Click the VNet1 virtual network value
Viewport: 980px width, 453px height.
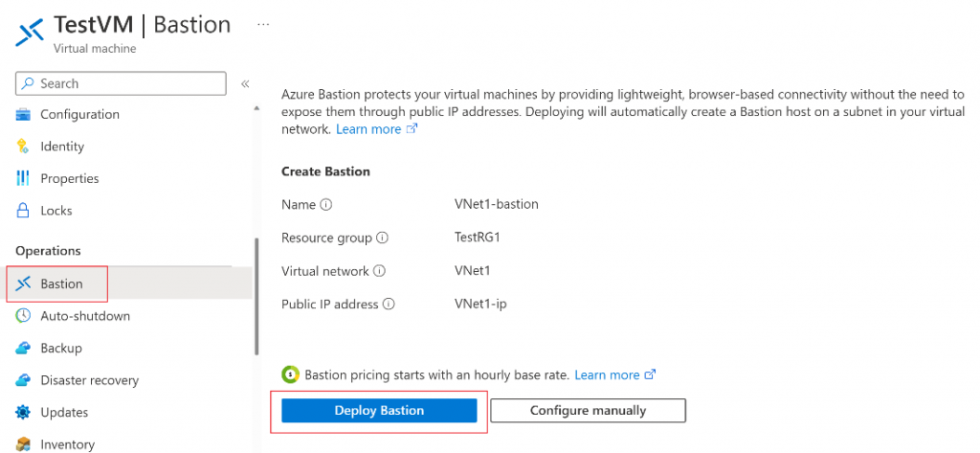[472, 271]
